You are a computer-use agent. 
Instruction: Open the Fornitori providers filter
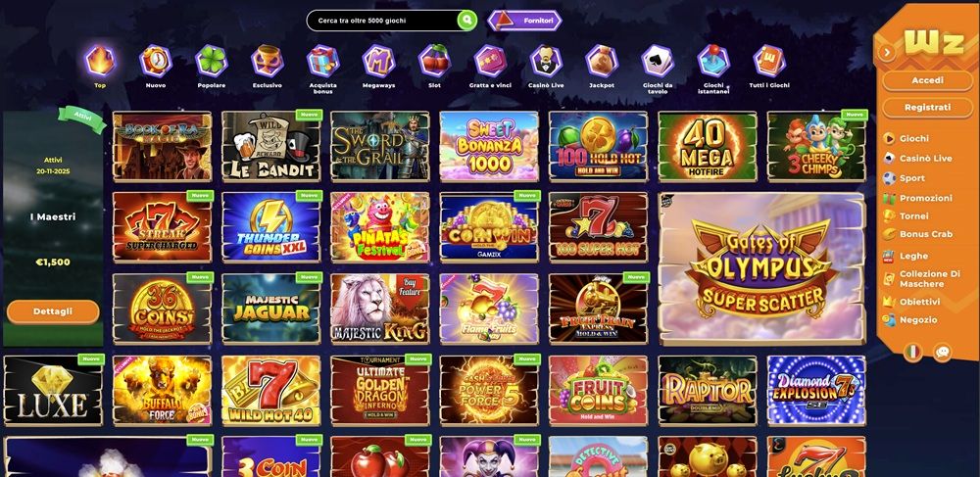524,21
